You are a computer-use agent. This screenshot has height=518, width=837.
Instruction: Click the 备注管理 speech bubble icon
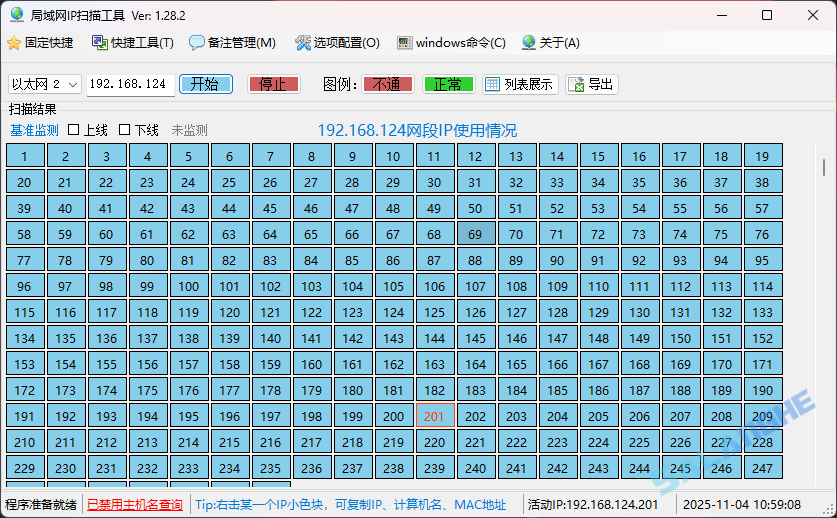[x=196, y=43]
